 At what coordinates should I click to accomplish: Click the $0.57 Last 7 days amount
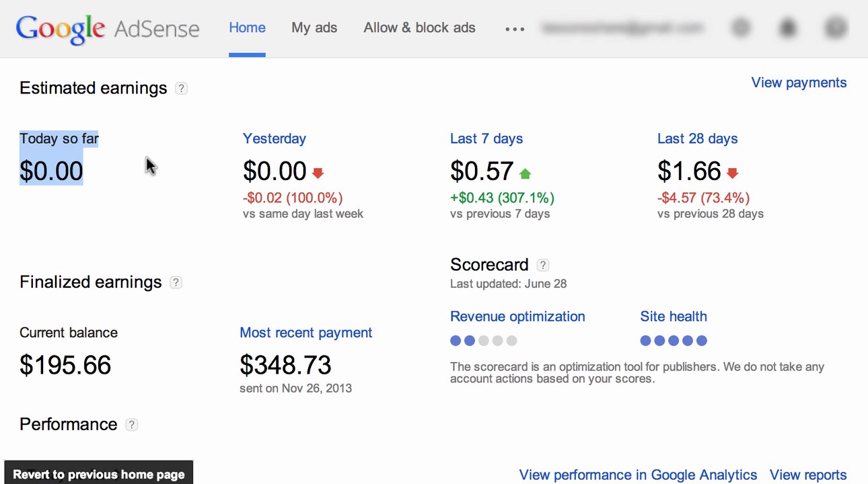[x=482, y=171]
